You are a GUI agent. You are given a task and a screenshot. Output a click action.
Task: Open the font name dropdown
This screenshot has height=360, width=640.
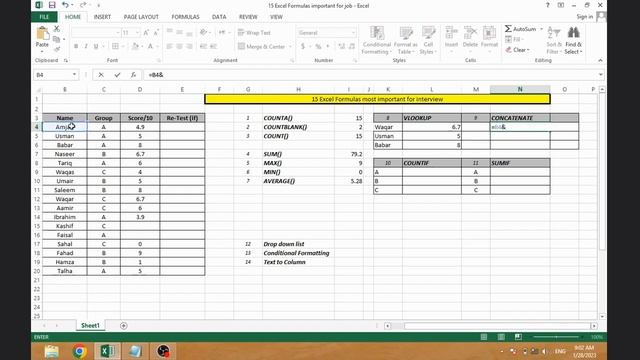pyautogui.click(x=118, y=33)
